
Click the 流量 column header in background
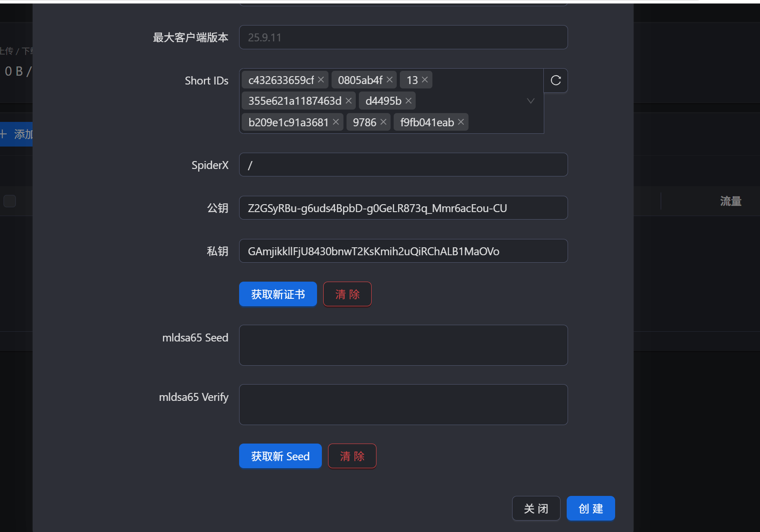(x=731, y=201)
